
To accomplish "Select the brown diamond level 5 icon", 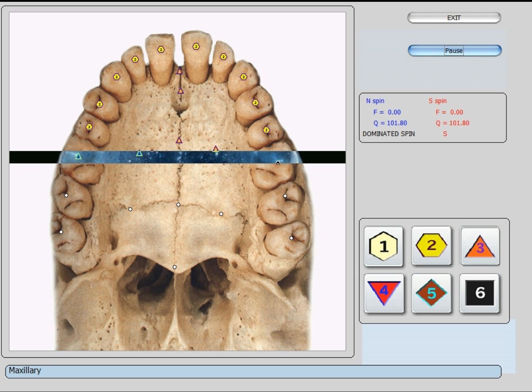I will click(x=431, y=293).
